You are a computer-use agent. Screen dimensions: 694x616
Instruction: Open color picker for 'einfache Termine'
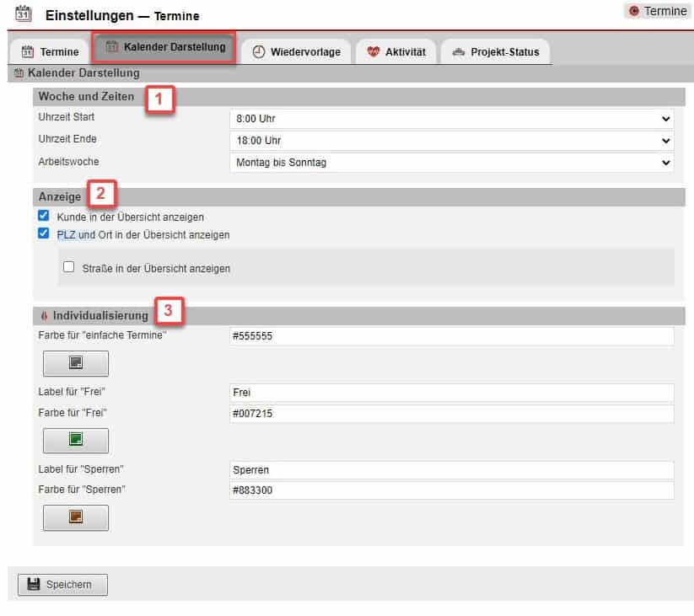tap(76, 363)
